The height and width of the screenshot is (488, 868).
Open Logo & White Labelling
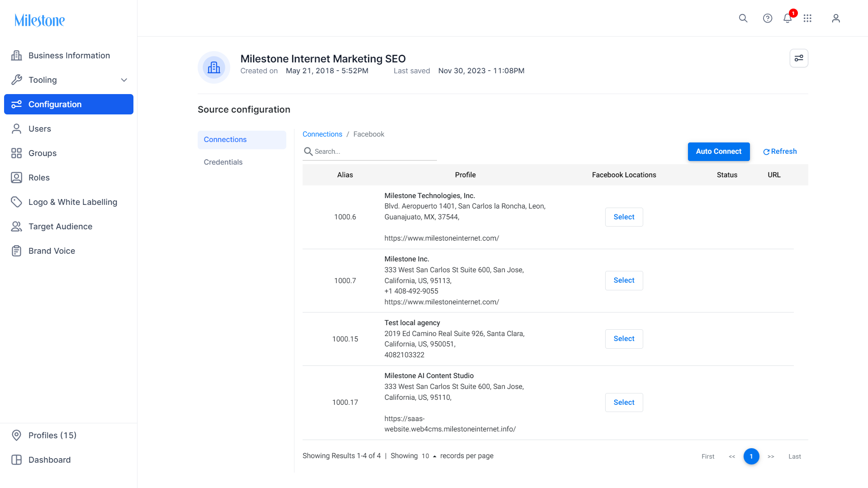pos(69,202)
